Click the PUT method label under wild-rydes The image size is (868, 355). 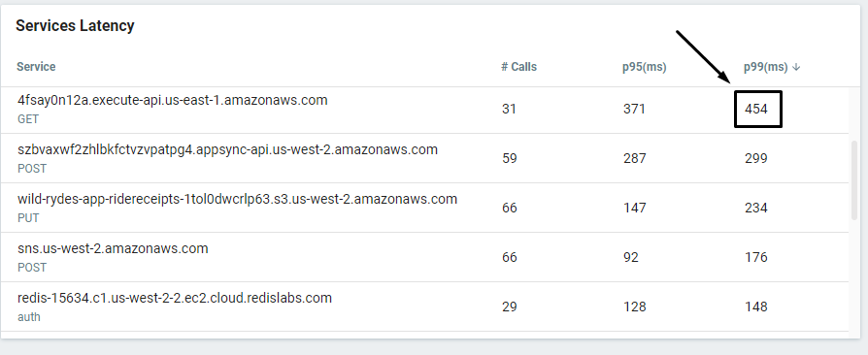tap(28, 218)
